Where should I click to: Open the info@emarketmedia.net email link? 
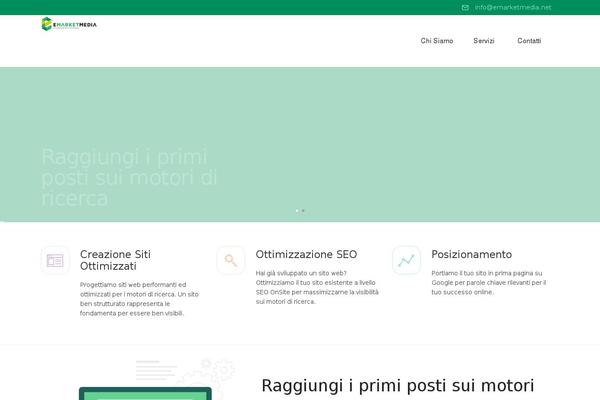point(513,7)
